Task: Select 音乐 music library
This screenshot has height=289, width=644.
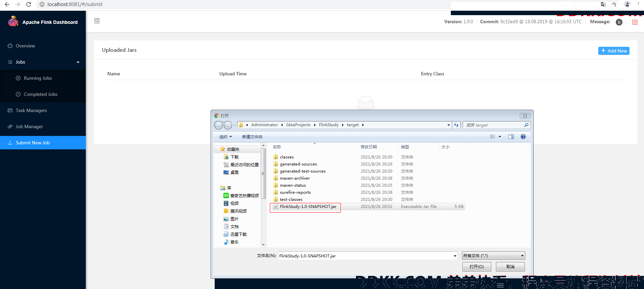Action: (x=234, y=242)
